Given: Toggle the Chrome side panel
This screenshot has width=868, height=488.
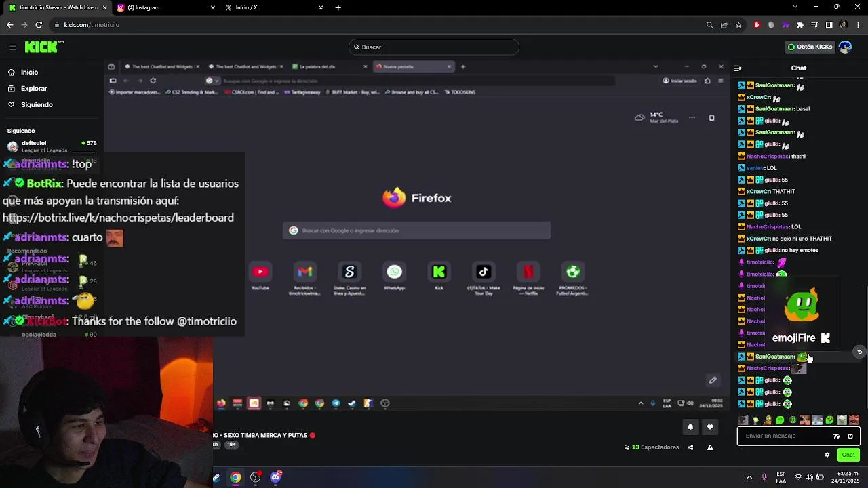Looking at the screenshot, I should click(829, 25).
